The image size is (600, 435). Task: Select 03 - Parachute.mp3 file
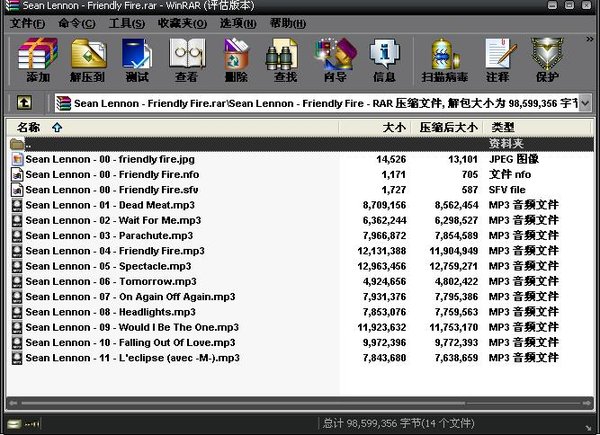[x=301, y=236]
